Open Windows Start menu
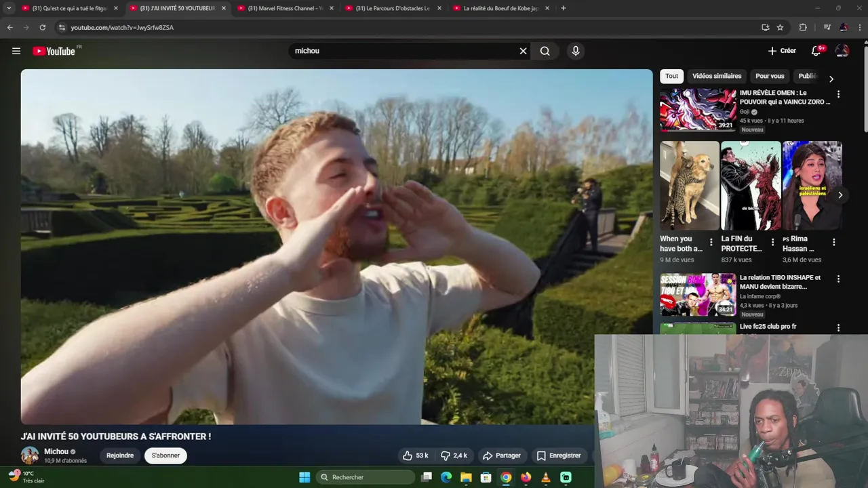Image resolution: width=868 pixels, height=488 pixels. tap(304, 477)
